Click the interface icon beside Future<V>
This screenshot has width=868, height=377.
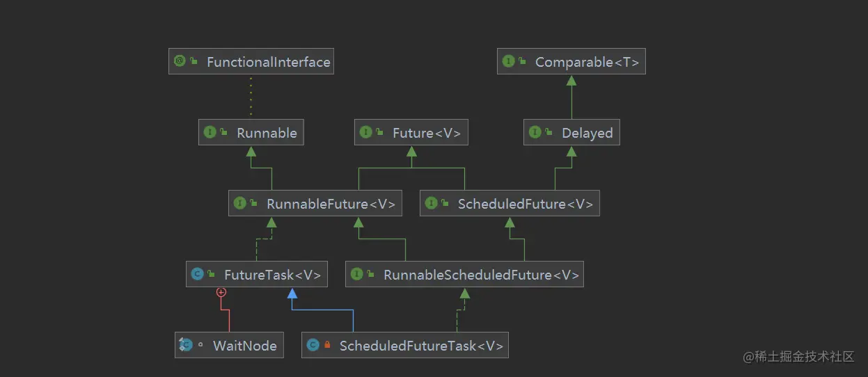click(x=365, y=132)
